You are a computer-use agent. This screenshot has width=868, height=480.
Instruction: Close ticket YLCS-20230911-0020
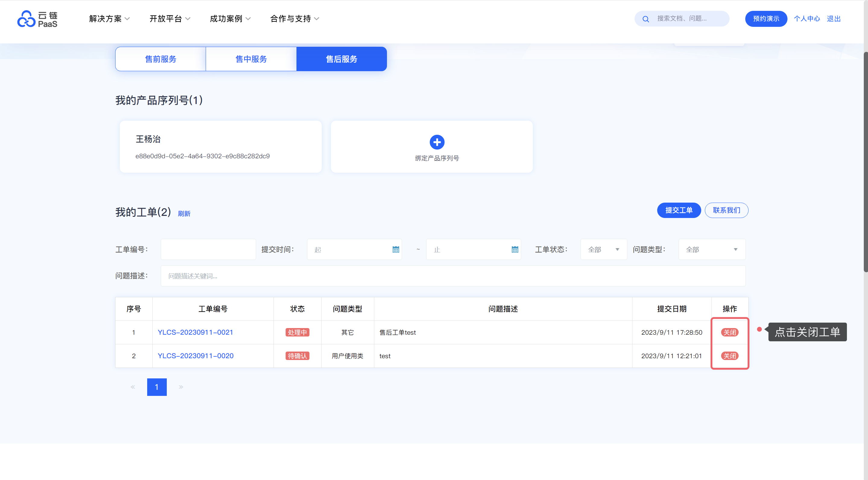(730, 356)
